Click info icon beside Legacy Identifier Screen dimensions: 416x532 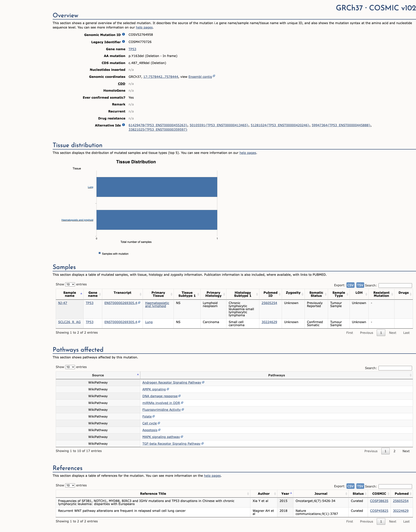[123, 42]
